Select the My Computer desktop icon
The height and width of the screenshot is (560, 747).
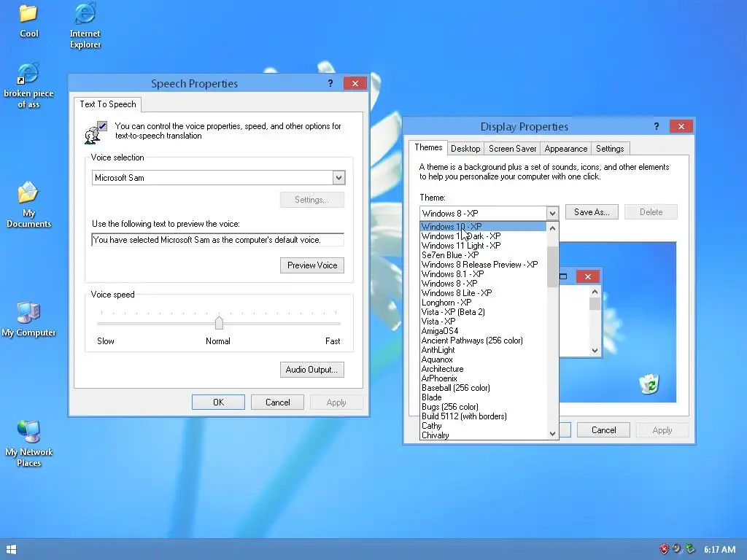point(28,319)
